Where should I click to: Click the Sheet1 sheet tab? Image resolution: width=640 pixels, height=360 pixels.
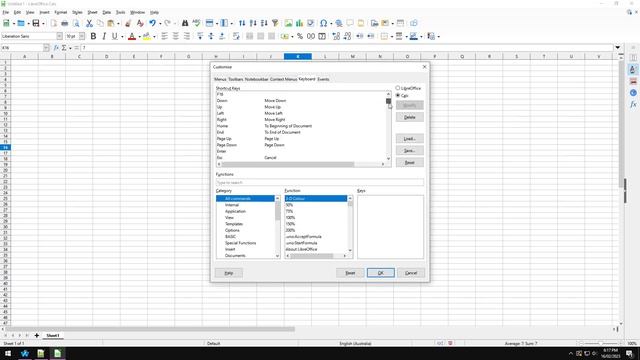click(x=53, y=336)
